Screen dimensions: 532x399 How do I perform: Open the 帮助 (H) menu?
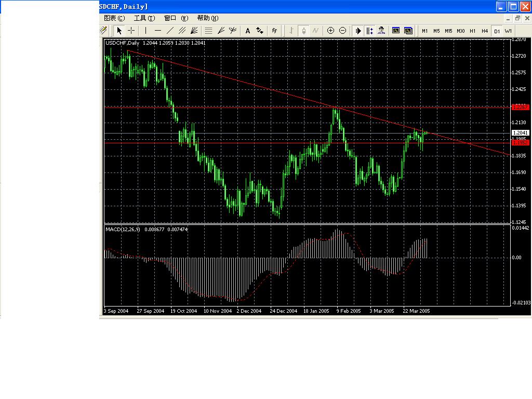[x=207, y=18]
